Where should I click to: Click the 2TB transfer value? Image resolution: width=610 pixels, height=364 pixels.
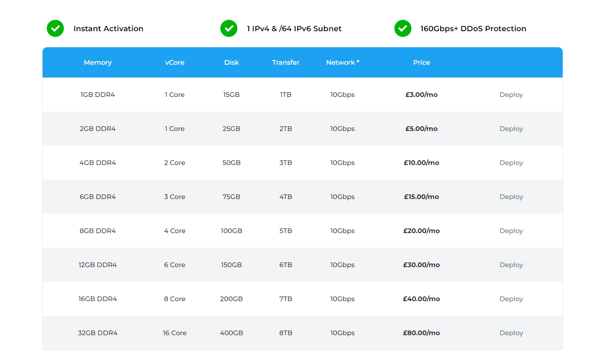(x=286, y=129)
